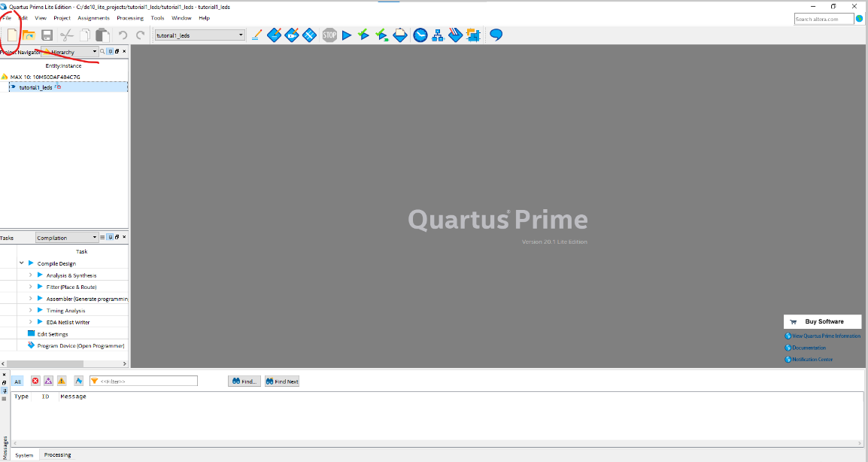This screenshot has width=868, height=462.
Task: Click the Open folder toolbar icon
Action: coord(29,35)
